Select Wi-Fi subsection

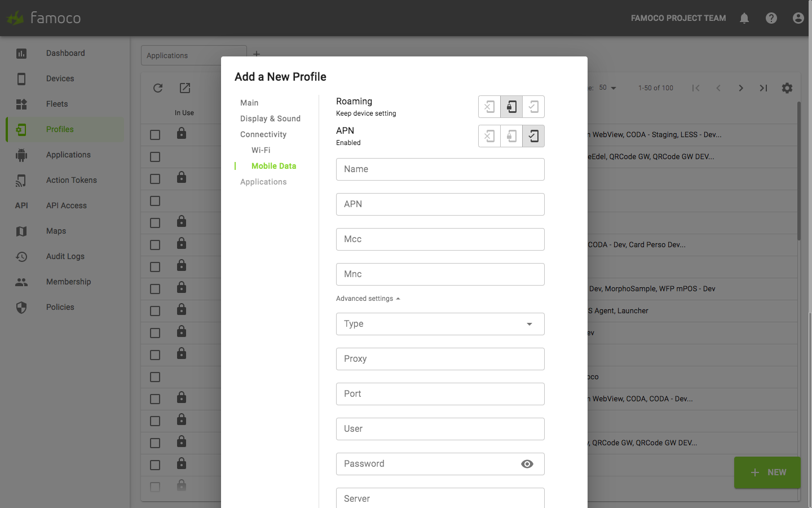click(261, 150)
